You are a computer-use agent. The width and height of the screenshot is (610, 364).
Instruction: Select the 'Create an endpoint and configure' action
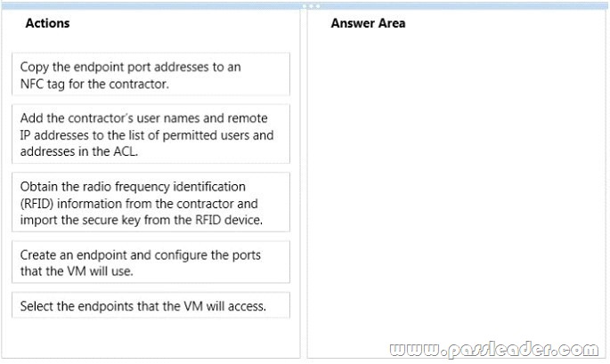tap(150, 263)
